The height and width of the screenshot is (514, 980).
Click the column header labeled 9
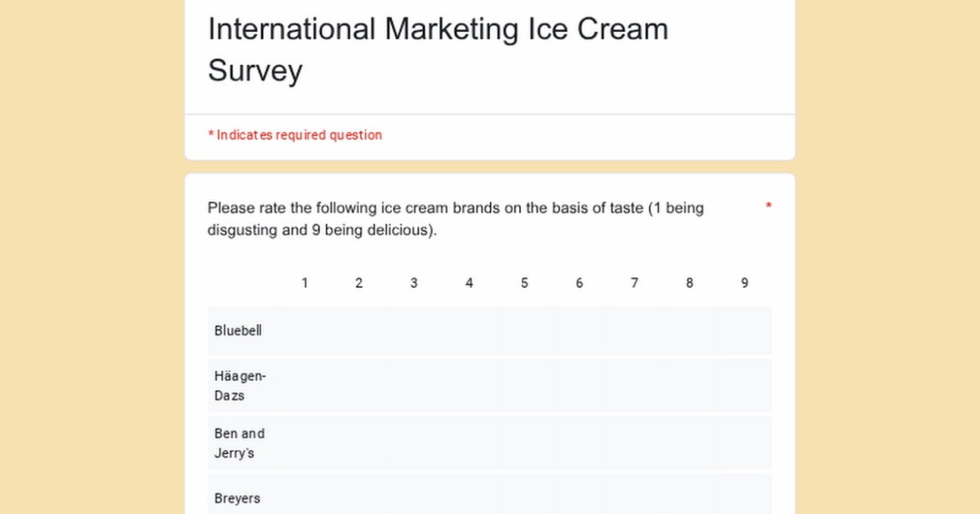pos(744,283)
